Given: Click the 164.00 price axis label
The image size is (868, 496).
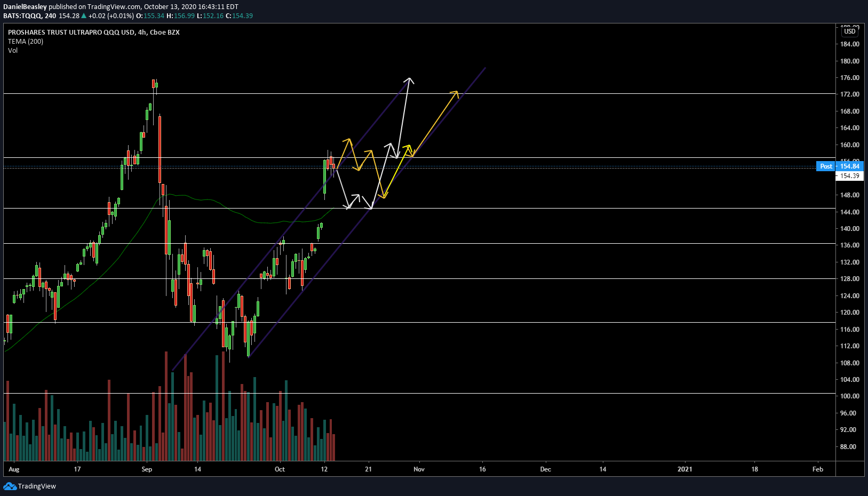Looking at the screenshot, I should coord(850,128).
